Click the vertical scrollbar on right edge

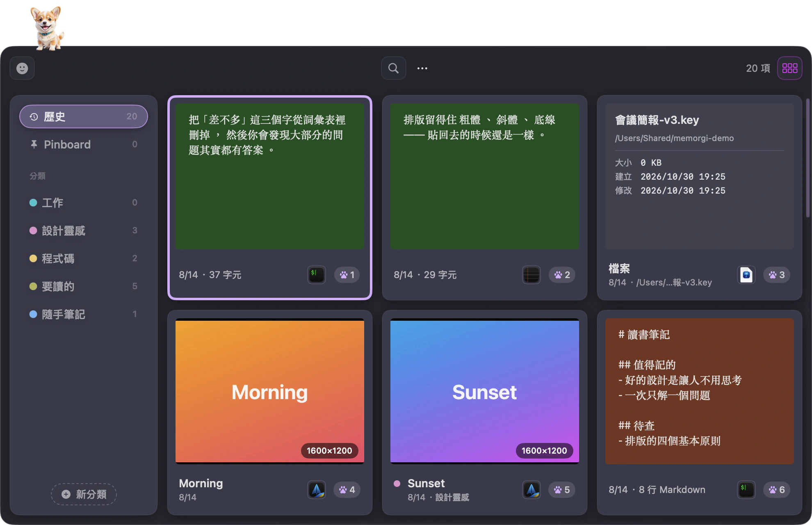(807, 158)
